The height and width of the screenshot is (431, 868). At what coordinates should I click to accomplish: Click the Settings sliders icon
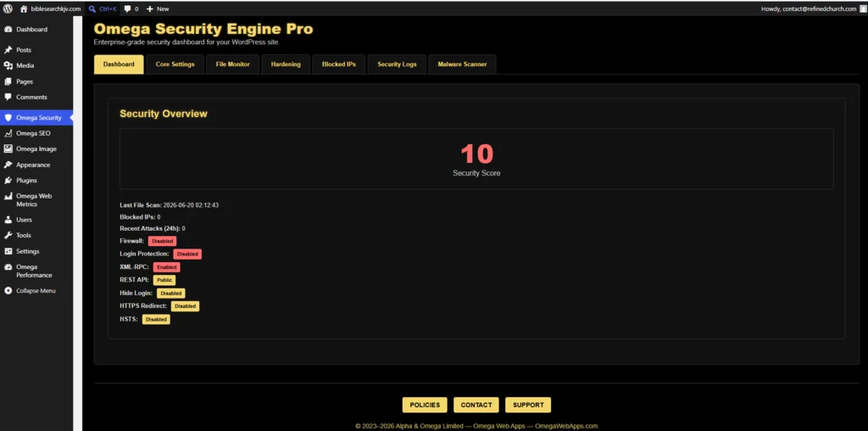[8, 251]
